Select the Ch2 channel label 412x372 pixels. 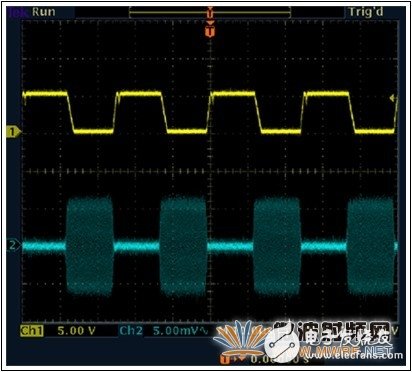131,331
